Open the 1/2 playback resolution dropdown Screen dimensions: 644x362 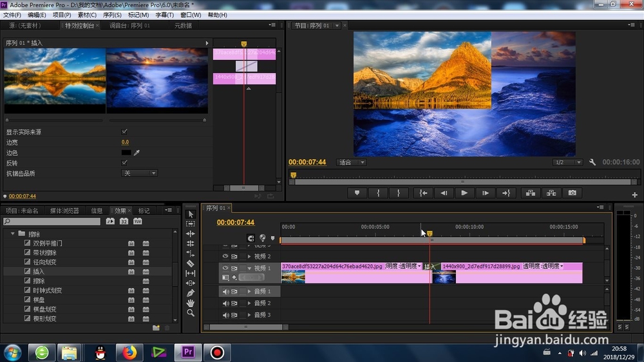coord(567,162)
